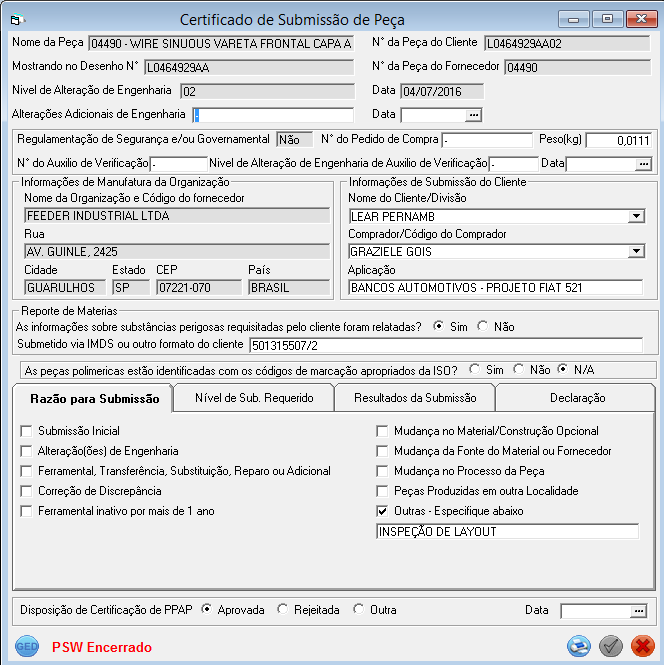Click GUARULHOS Cidade field

[x=65, y=288]
